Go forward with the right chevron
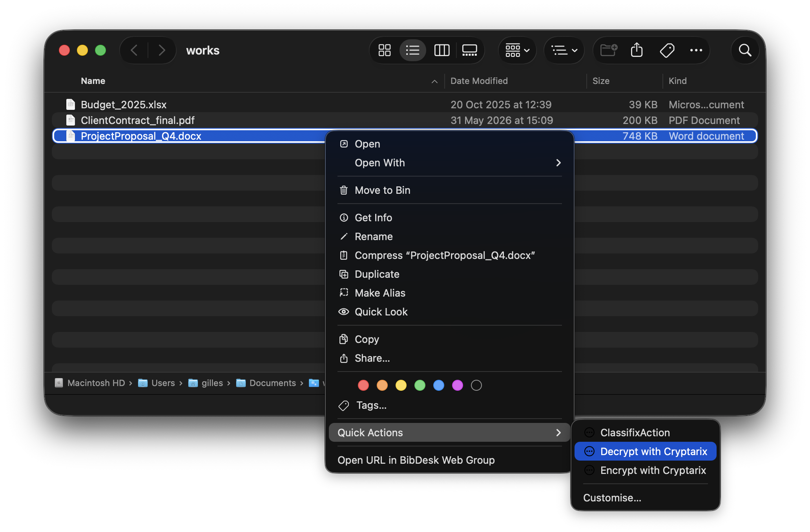 pyautogui.click(x=162, y=50)
